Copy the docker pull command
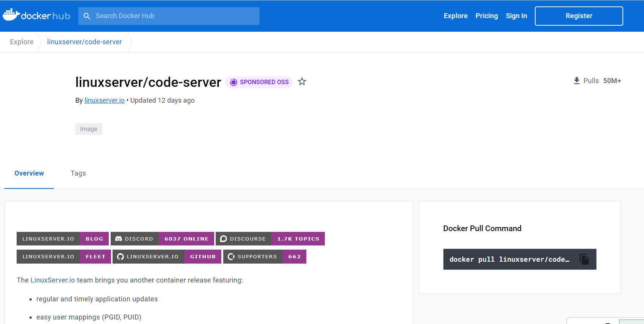This screenshot has height=324, width=644. 584,259
